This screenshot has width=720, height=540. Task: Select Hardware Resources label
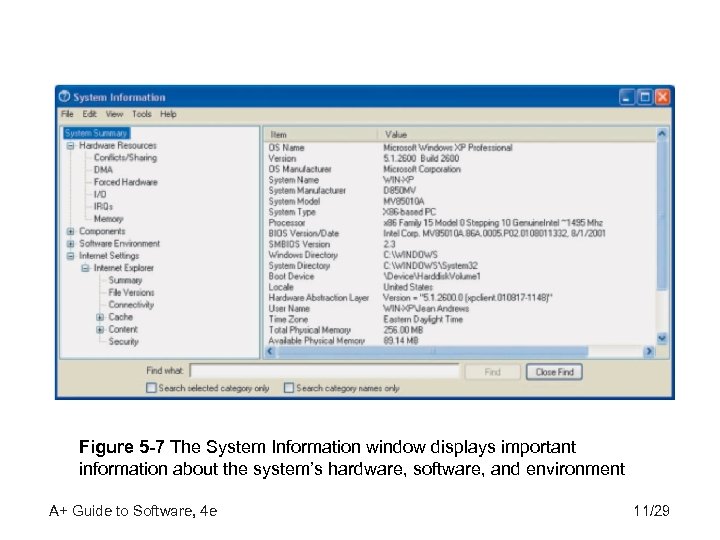[x=118, y=146]
